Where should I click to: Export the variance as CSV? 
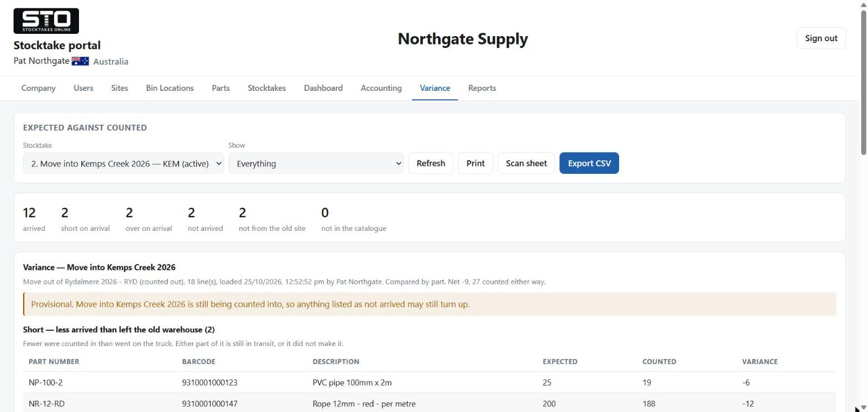click(589, 163)
